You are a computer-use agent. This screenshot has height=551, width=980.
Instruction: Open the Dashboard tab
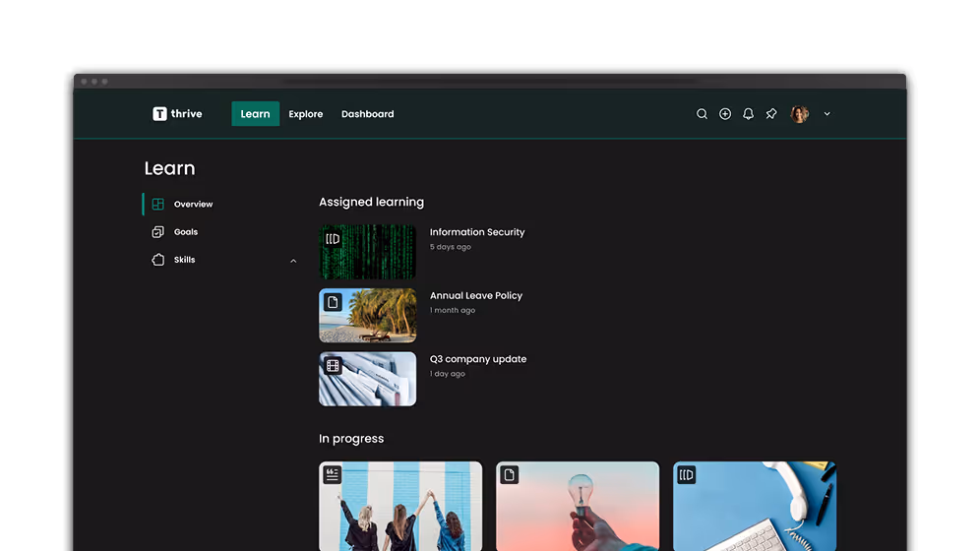pyautogui.click(x=368, y=114)
